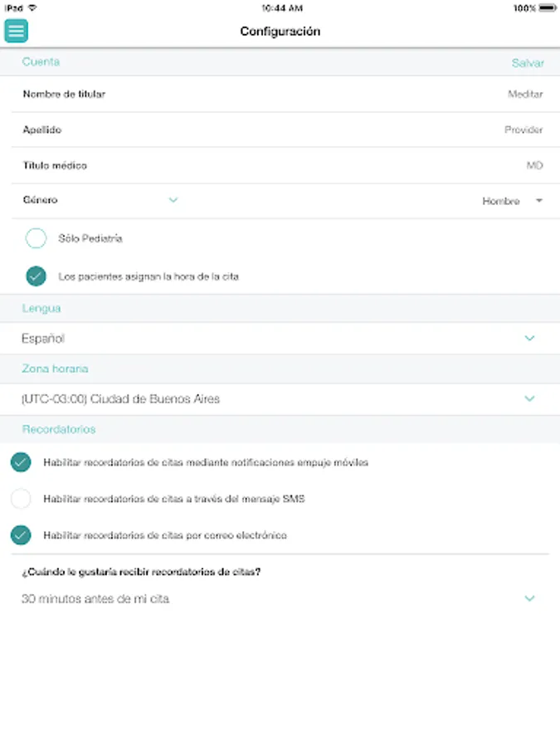Screen dimensions: 560x747
Task: Select the Cuenta section header
Action: [41, 62]
